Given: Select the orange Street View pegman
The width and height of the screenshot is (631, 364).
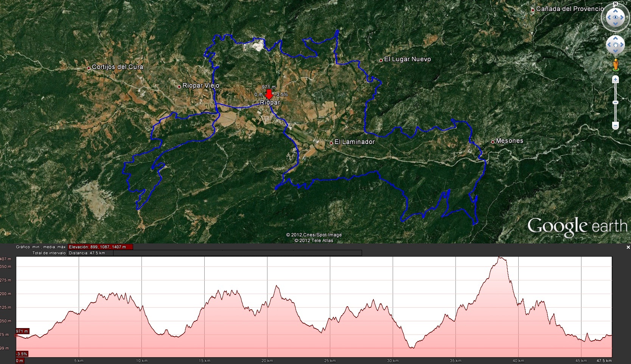Looking at the screenshot, I should (615, 65).
